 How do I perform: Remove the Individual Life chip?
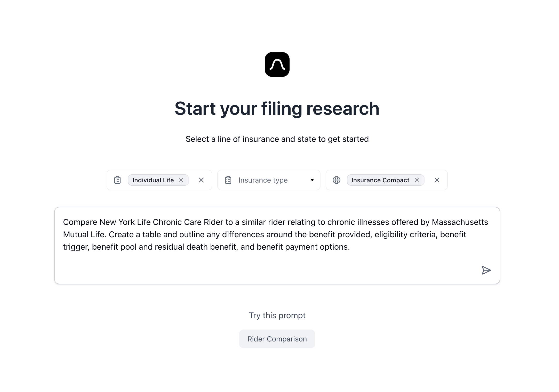181,180
